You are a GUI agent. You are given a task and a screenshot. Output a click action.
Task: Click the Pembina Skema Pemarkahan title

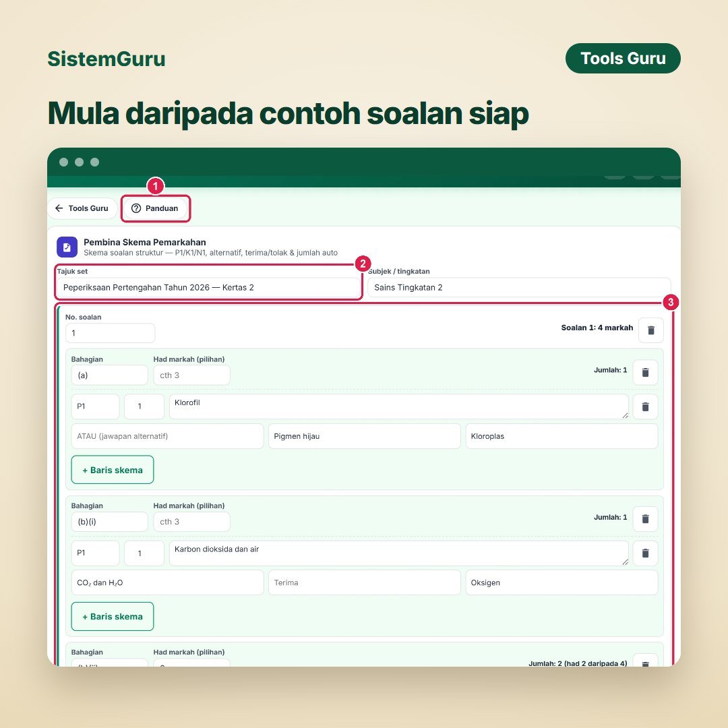coord(145,243)
